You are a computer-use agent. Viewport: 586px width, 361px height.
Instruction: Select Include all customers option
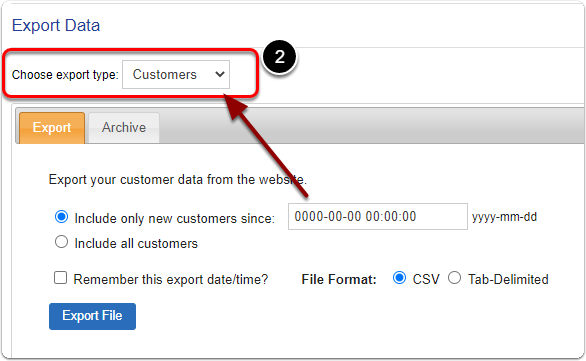61,242
